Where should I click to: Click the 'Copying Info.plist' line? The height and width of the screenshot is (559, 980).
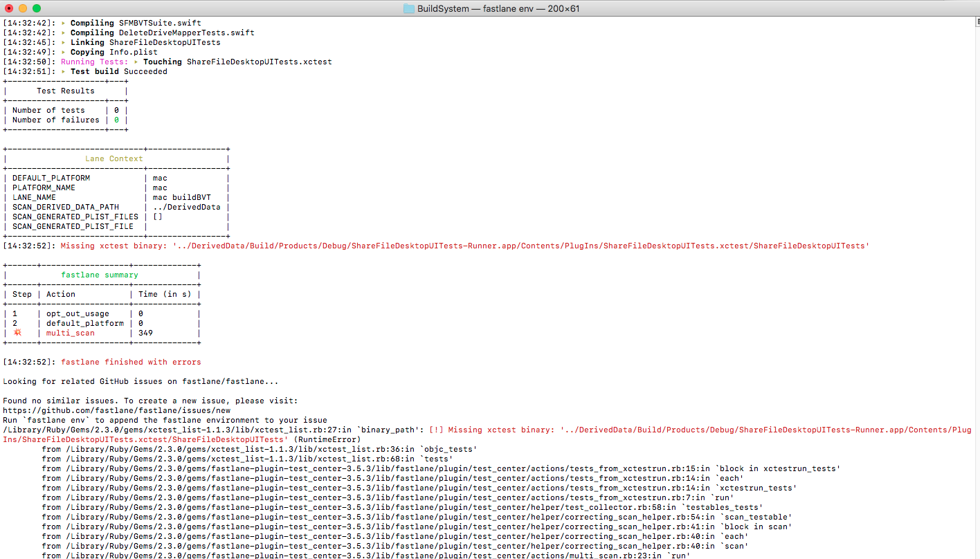(x=80, y=52)
